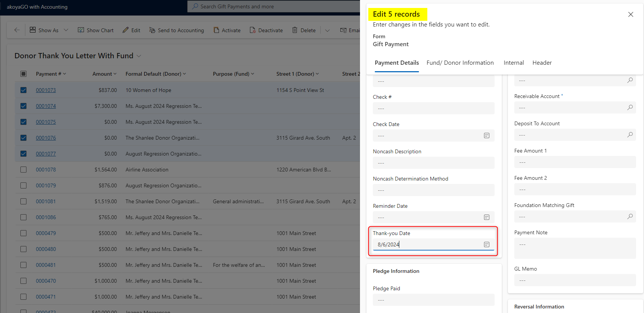644x313 pixels.
Task: Click the Delete trash icon
Action: tap(295, 30)
